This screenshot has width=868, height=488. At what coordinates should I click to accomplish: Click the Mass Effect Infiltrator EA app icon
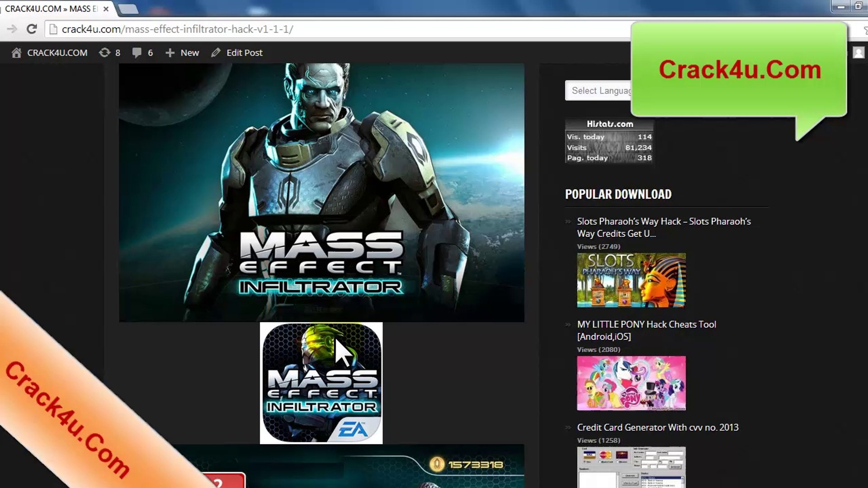click(x=321, y=383)
